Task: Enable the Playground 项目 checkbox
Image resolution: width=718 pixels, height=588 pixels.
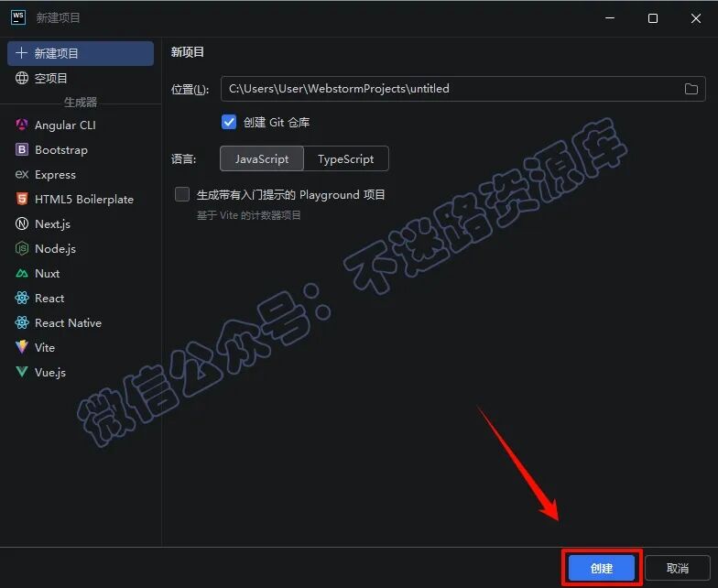Action: click(x=181, y=194)
